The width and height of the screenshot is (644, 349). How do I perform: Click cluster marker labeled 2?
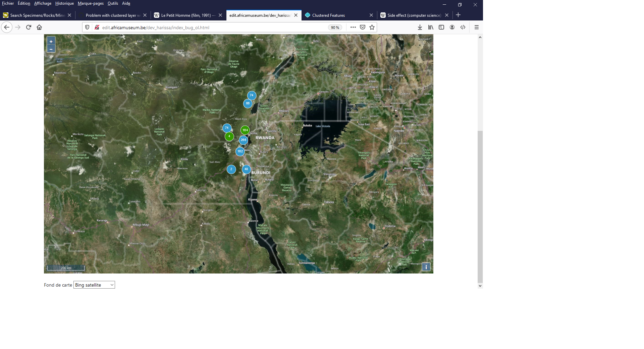tap(231, 169)
